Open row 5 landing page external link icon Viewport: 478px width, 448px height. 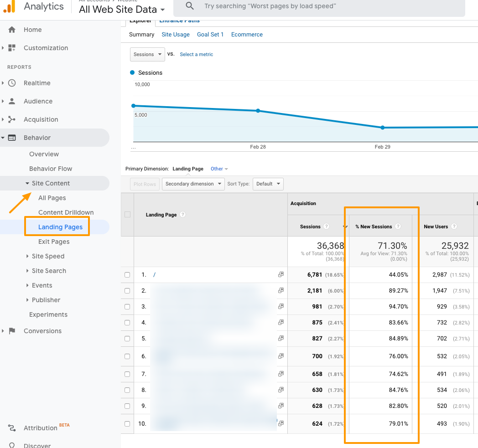click(x=281, y=338)
